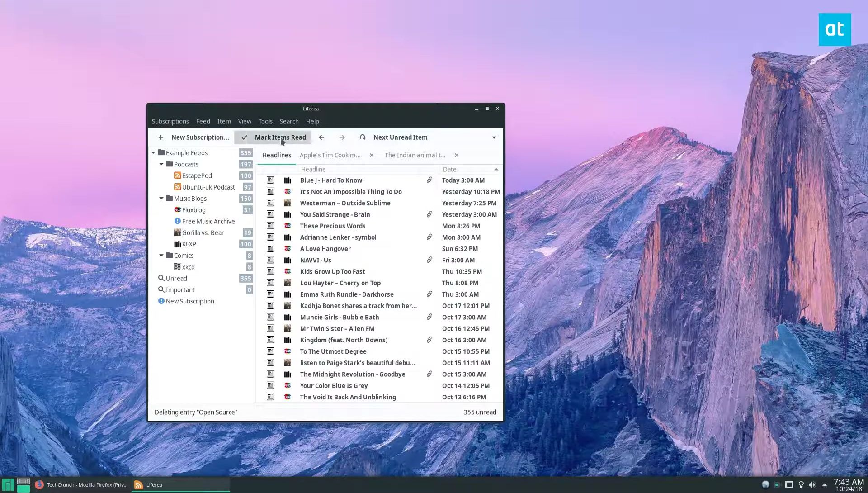The image size is (868, 493).
Task: Open headline The Void Is Back And Unblinking
Action: (348, 397)
